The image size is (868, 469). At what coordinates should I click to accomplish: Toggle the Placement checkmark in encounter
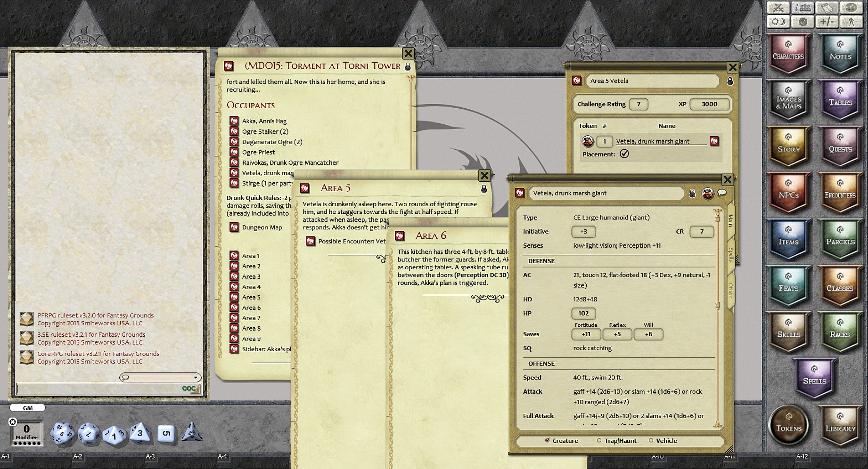pyautogui.click(x=624, y=154)
